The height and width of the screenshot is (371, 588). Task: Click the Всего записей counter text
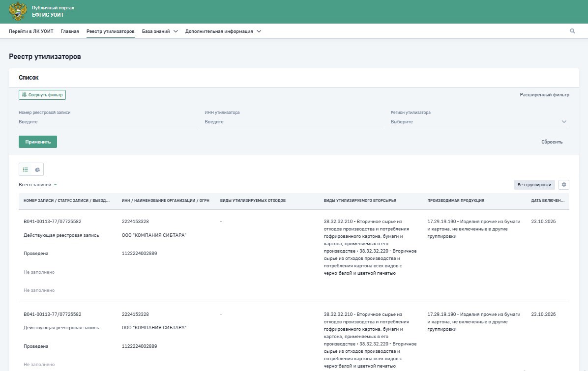[37, 185]
